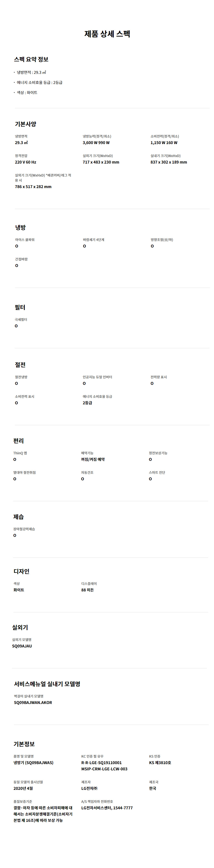The width and height of the screenshot is (214, 868).
Task: Click the R-R-LGE-SQ19110001 certification number
Action: pos(101,762)
